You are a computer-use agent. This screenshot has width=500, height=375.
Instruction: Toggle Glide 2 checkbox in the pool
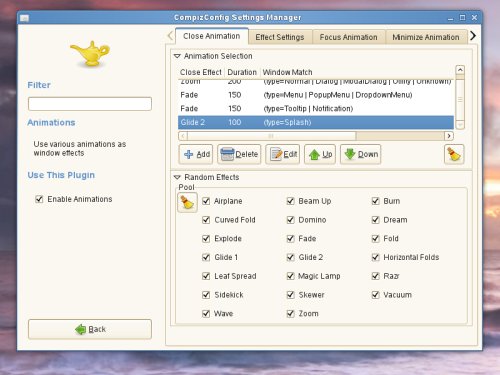click(x=291, y=257)
